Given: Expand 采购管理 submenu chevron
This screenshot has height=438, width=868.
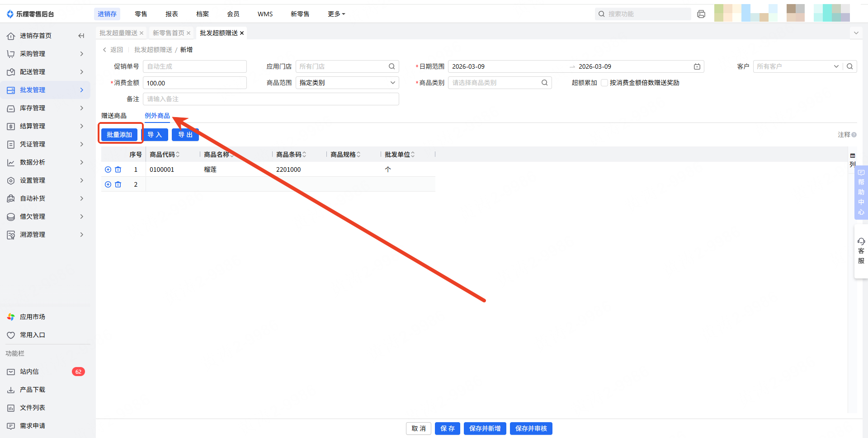Looking at the screenshot, I should pos(82,54).
